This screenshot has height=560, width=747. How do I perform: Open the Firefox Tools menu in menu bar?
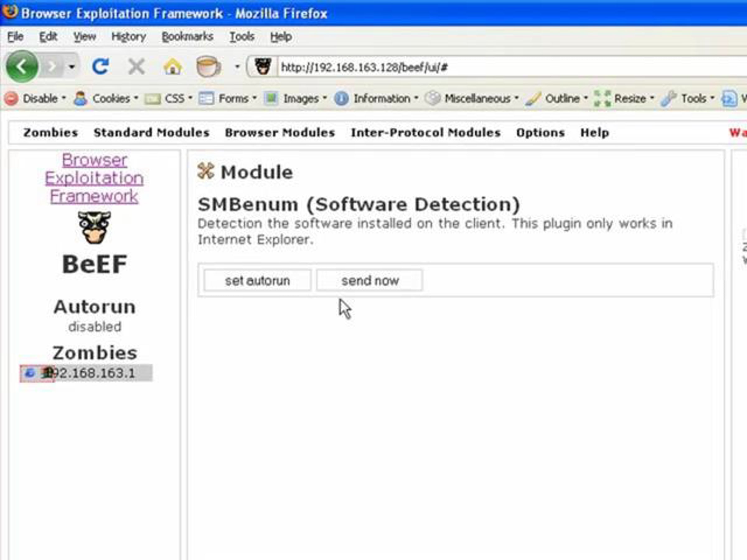[242, 36]
